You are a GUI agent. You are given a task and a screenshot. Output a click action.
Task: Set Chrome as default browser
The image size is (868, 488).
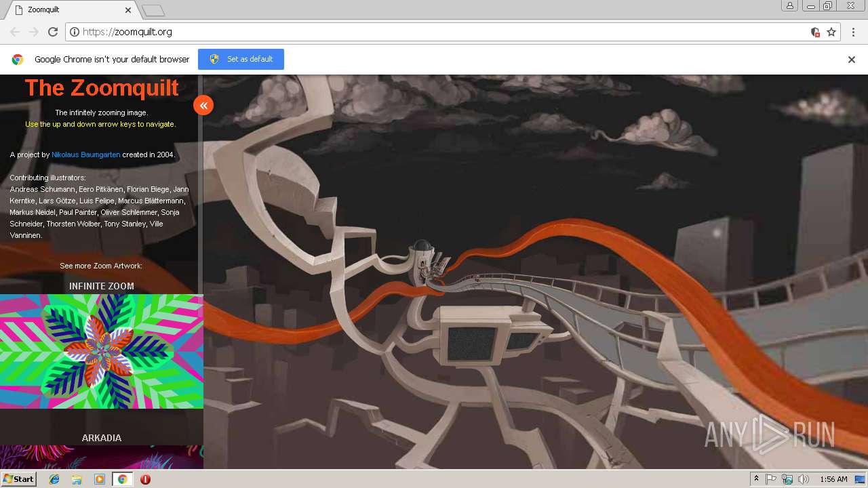coord(241,59)
